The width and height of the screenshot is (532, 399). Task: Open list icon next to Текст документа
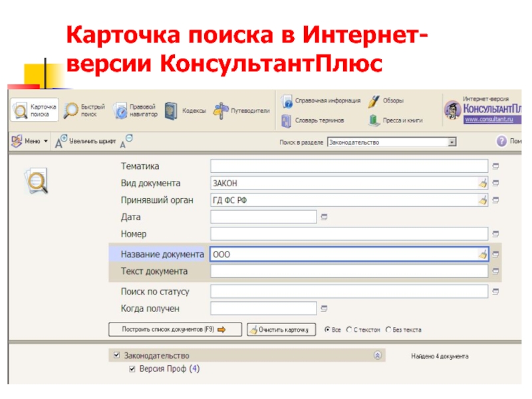pos(495,271)
